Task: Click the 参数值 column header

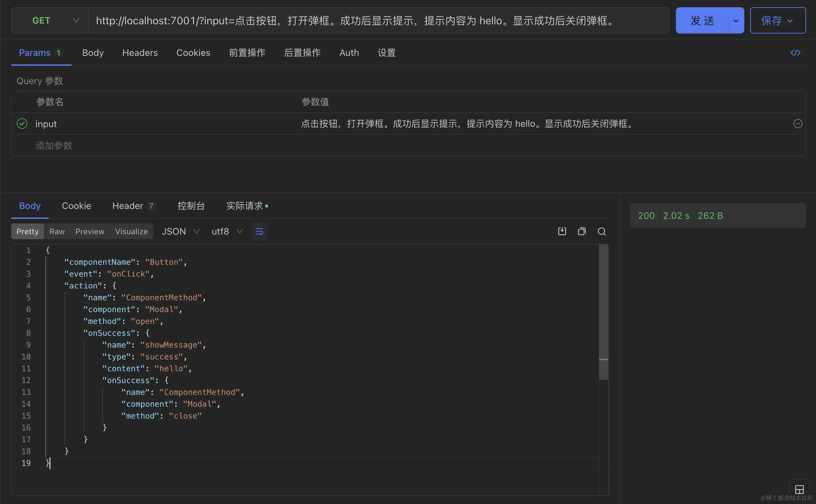Action: [x=315, y=102]
